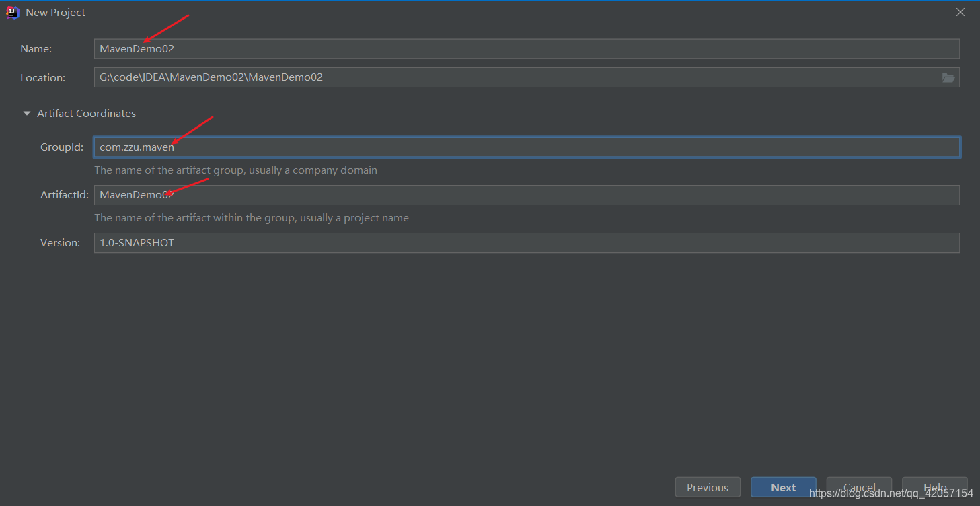Click the 'ArtifactId:' label

point(65,195)
